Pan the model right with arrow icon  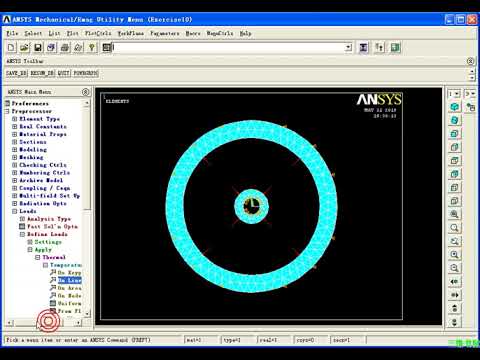(454, 295)
